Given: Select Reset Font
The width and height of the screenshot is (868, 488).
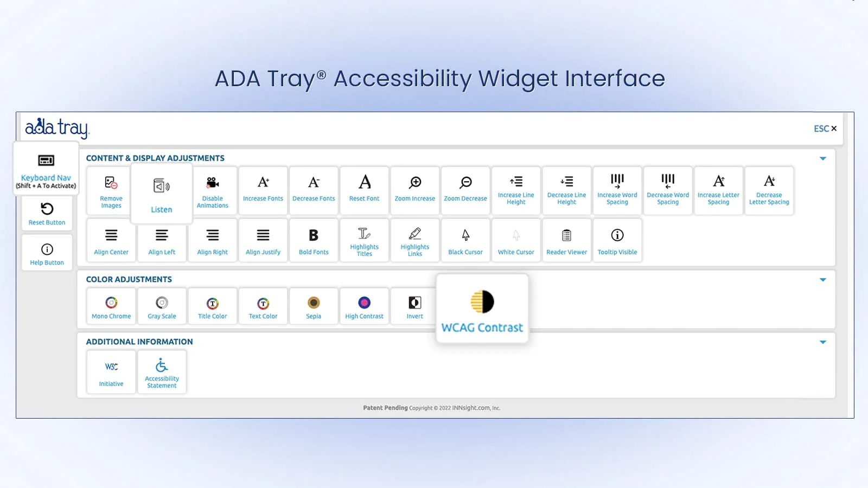Looking at the screenshot, I should pyautogui.click(x=365, y=191).
